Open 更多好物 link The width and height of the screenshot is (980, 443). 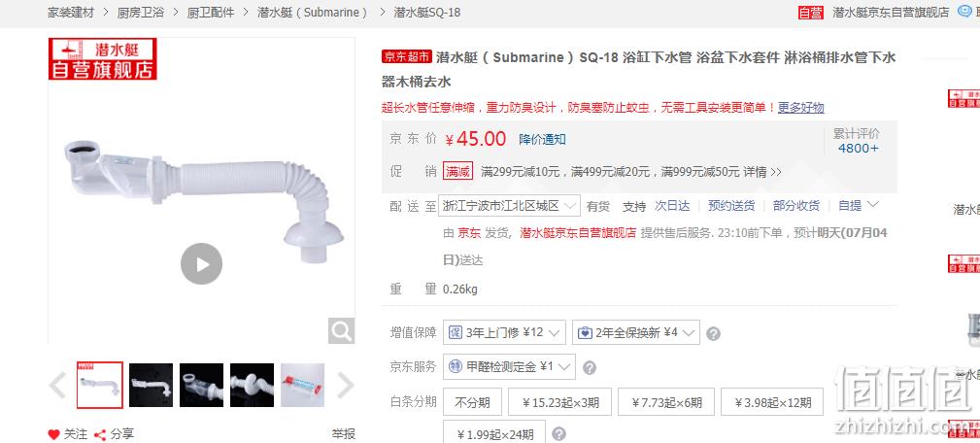[x=801, y=107]
